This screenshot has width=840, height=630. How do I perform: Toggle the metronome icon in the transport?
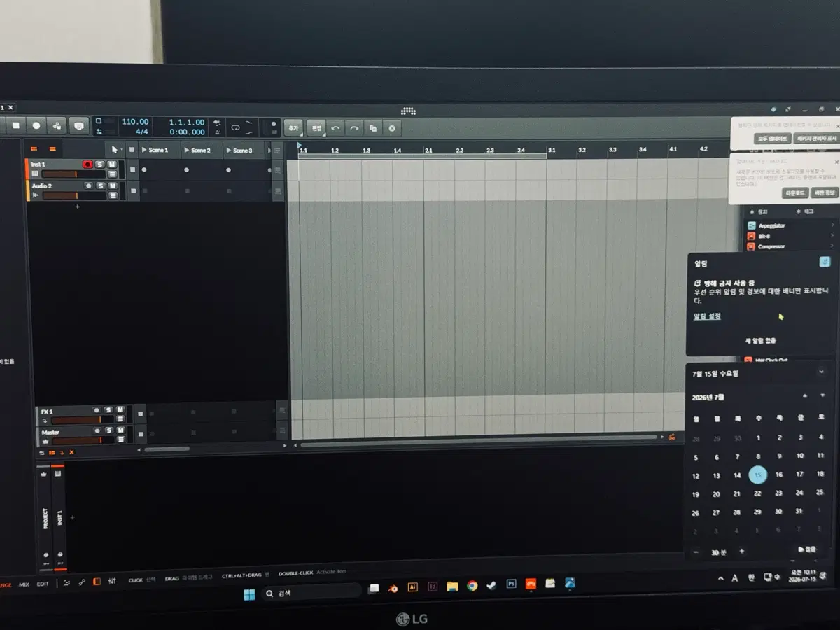pos(218,132)
